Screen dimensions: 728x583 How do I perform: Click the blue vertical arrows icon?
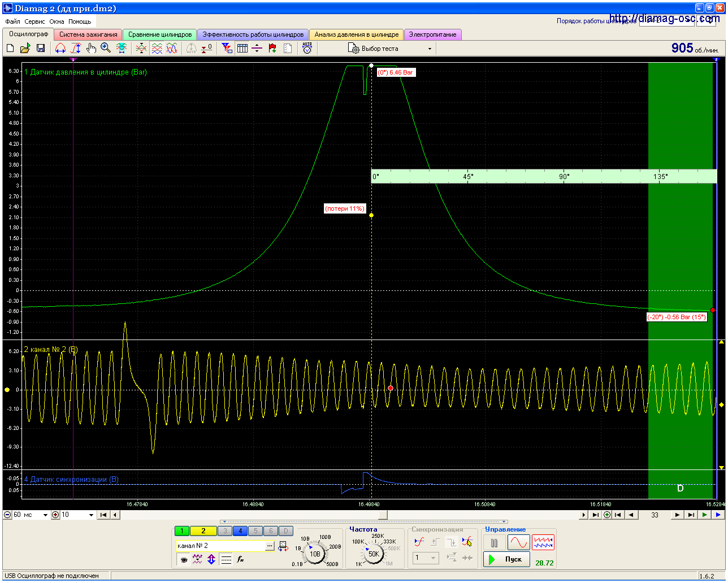pyautogui.click(x=211, y=560)
